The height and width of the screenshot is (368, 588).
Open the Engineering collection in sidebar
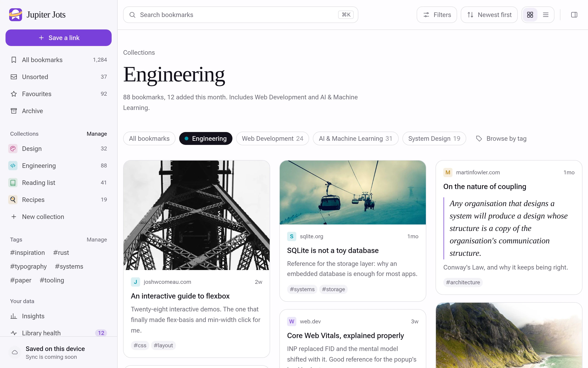[x=59, y=166]
